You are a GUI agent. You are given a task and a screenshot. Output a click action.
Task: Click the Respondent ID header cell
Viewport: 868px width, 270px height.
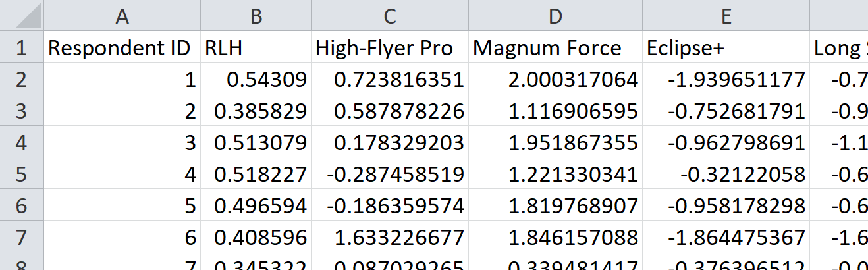(x=122, y=48)
